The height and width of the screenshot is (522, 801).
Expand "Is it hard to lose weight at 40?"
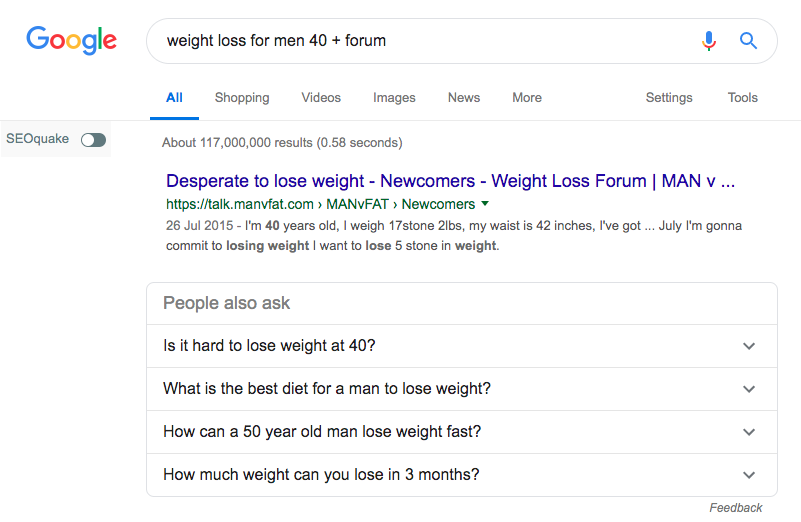tap(749, 346)
